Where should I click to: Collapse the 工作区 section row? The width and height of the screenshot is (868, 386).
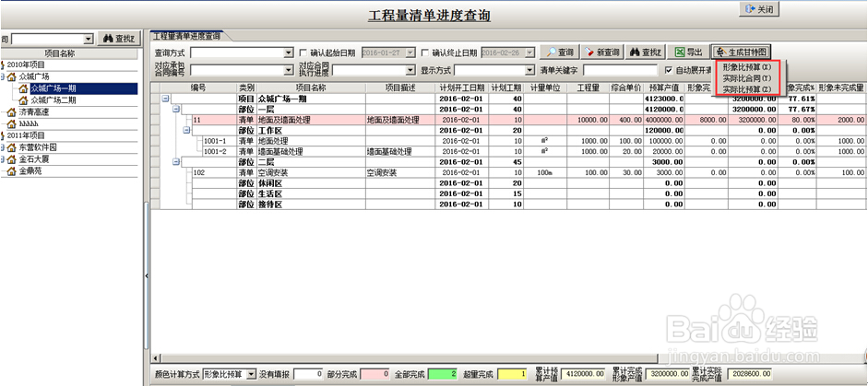tap(186, 130)
